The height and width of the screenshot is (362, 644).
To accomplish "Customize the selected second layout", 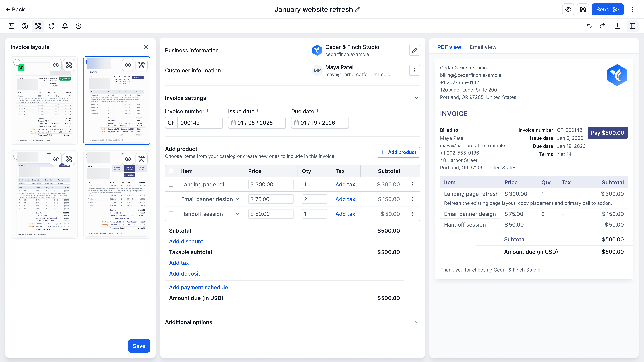I will 141,65.
